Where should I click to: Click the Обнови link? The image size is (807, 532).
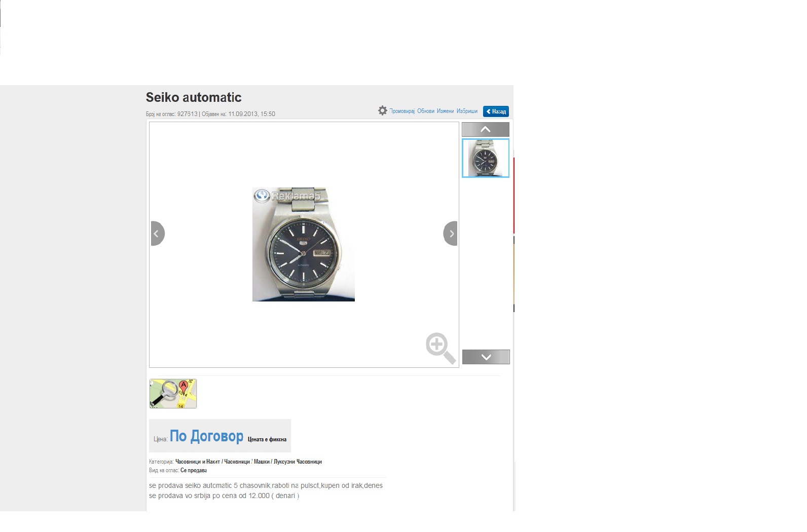pos(426,111)
